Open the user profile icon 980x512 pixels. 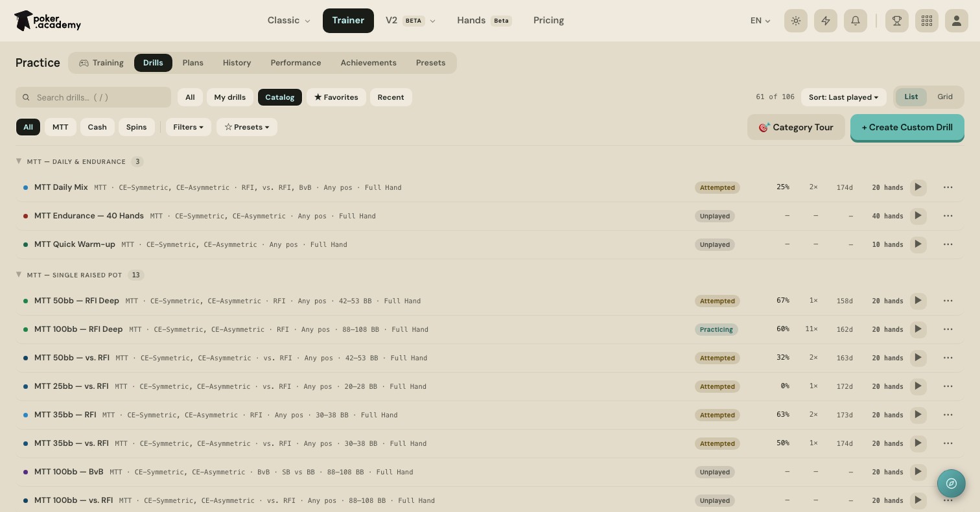tap(957, 21)
